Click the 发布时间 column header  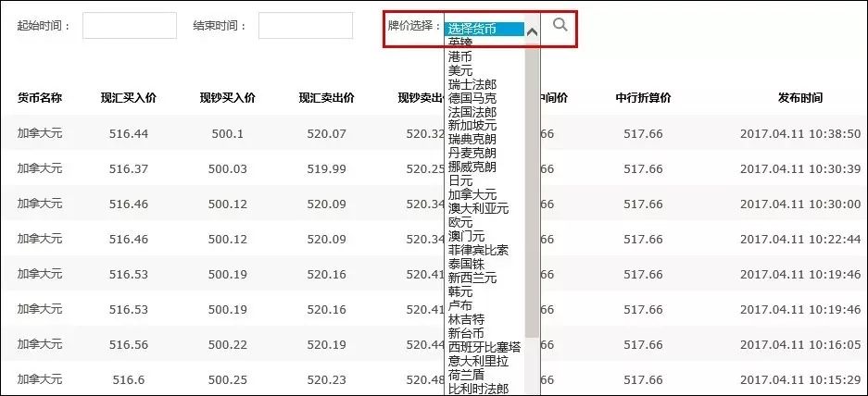(x=800, y=98)
